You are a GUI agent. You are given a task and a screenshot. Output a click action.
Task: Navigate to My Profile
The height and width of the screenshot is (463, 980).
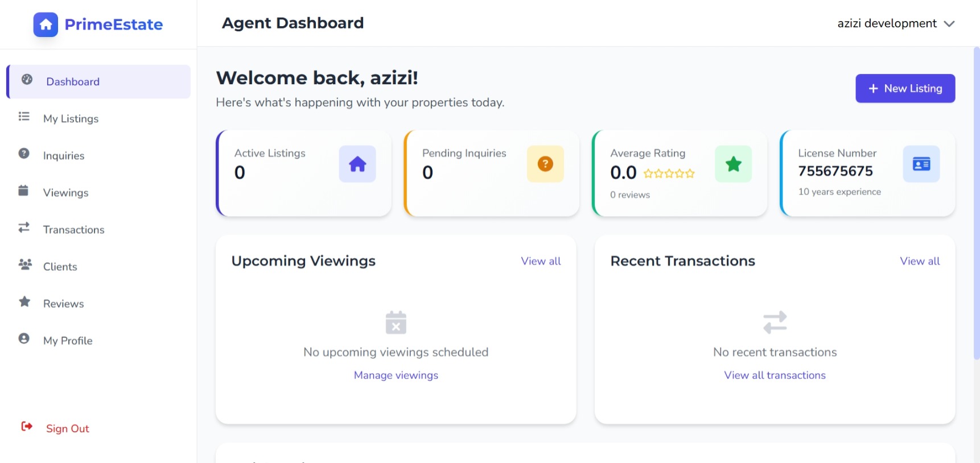pyautogui.click(x=68, y=341)
